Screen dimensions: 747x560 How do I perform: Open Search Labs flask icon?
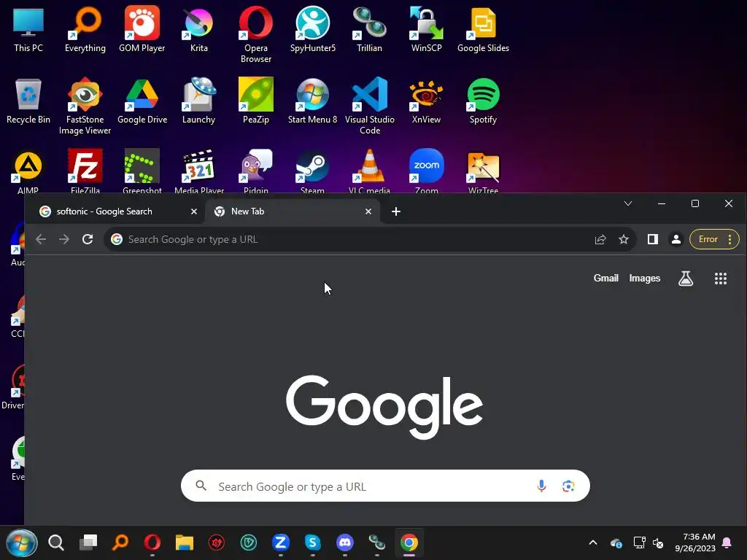pyautogui.click(x=686, y=279)
